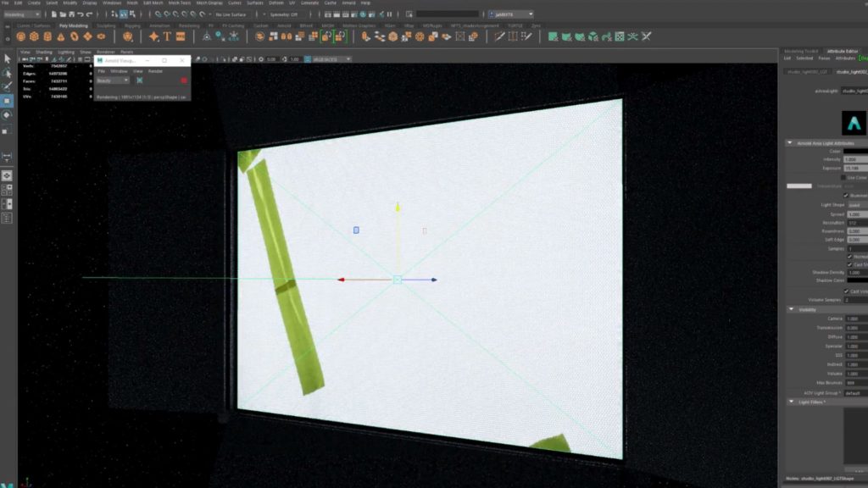Enable the Use Color checkbox
This screenshot has width=868, height=488.
point(843,177)
